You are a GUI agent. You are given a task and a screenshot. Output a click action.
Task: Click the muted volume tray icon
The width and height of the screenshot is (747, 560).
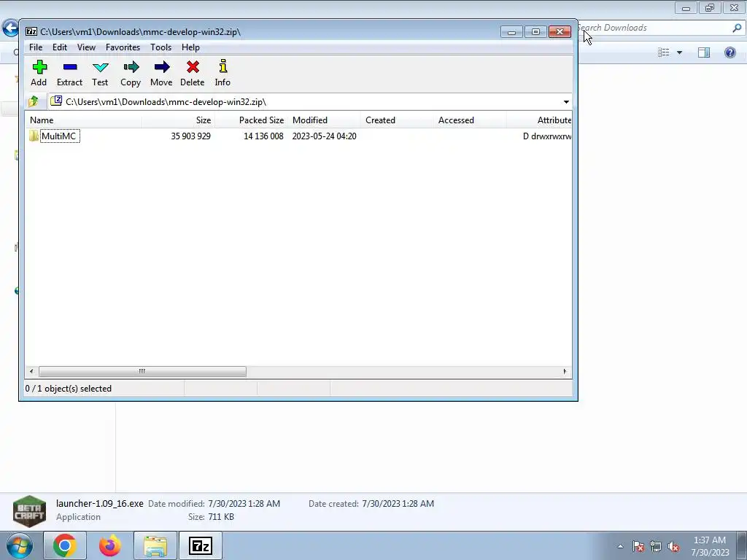[x=673, y=546]
